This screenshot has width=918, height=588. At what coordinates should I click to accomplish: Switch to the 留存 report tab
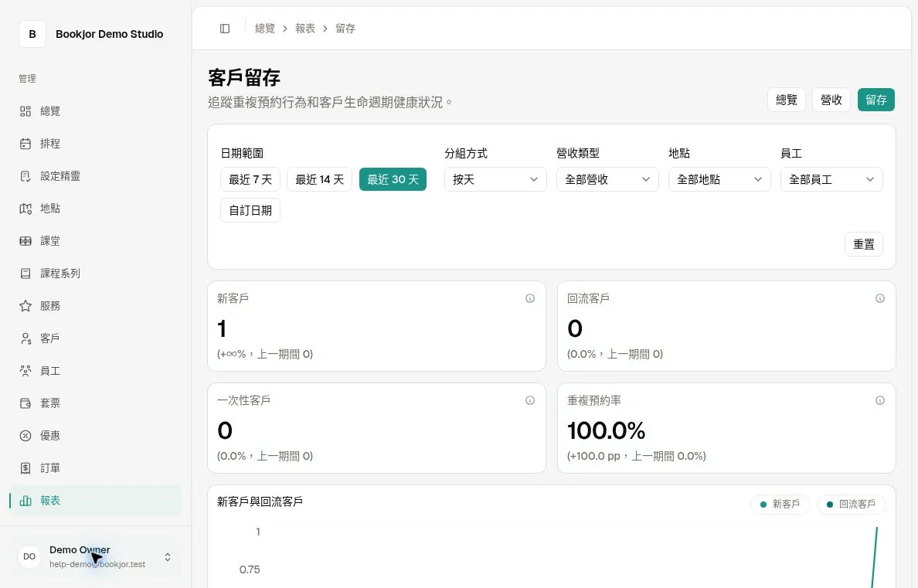875,100
